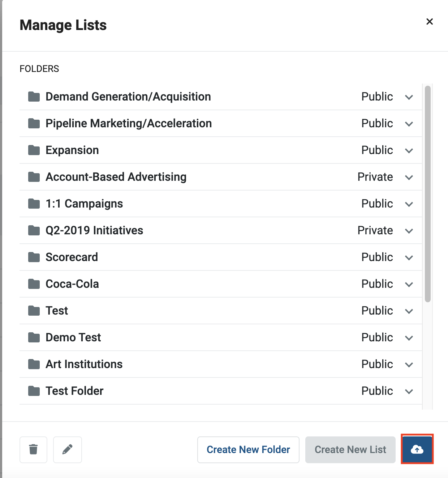Click the cloud upload icon button
Screen dimensions: 448x478
tap(417, 449)
